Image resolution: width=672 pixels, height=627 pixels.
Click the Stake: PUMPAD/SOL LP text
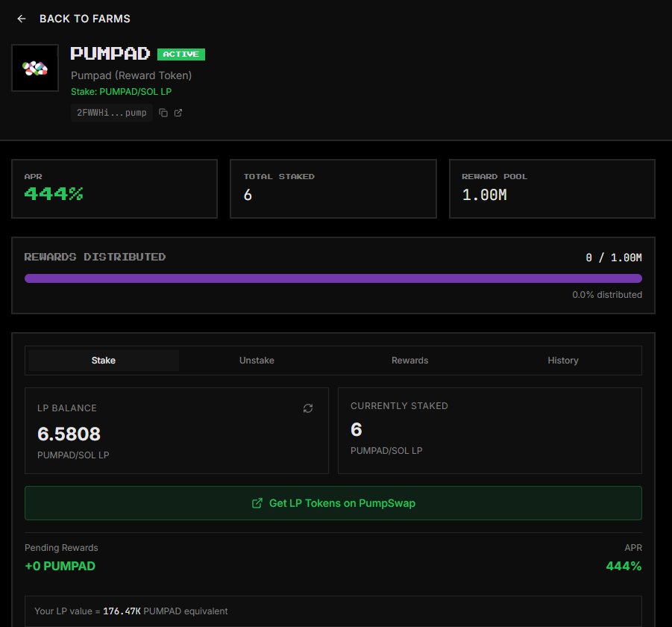coord(122,91)
